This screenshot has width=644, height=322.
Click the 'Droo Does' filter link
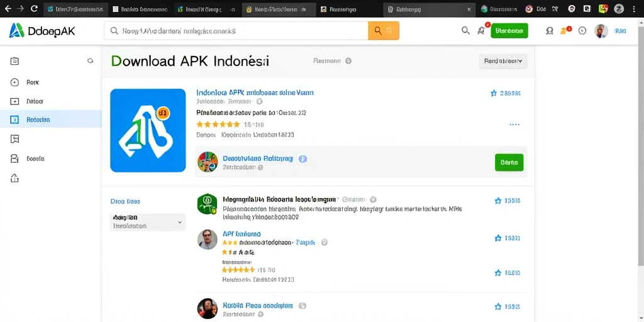coord(125,201)
